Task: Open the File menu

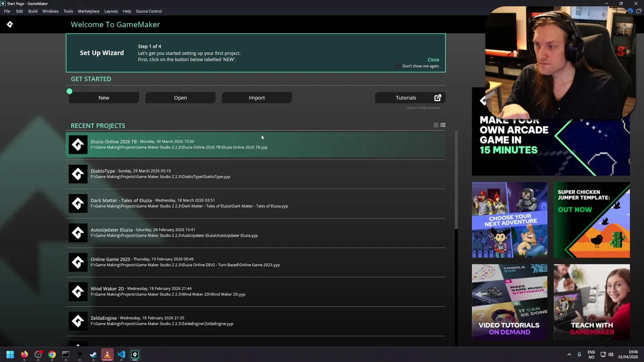Action: click(7, 11)
